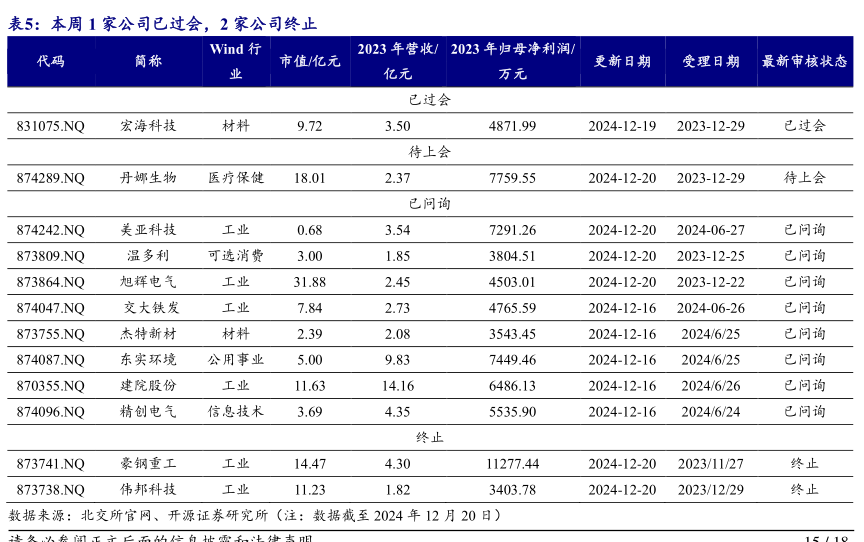This screenshot has width=864, height=542.
Task: Click revenue value 14.16
Action: coord(398,386)
